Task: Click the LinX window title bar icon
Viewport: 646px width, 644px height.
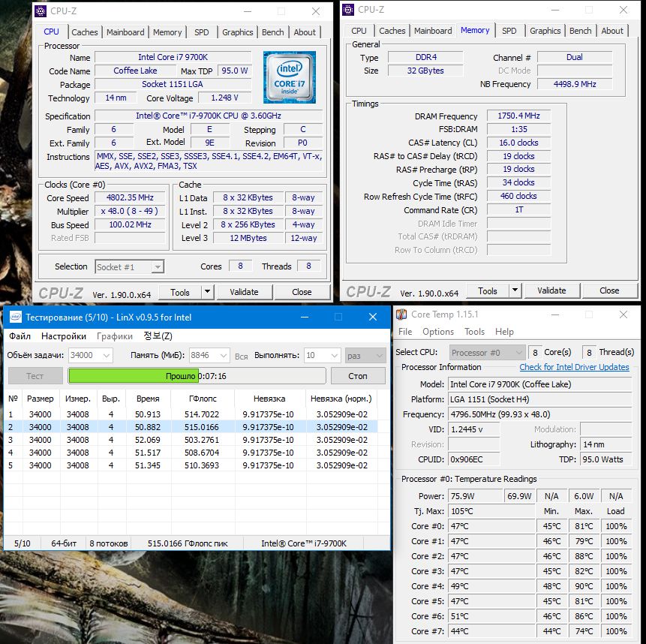Action: pyautogui.click(x=15, y=317)
